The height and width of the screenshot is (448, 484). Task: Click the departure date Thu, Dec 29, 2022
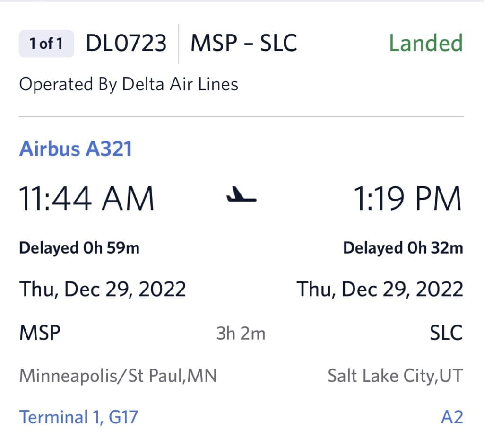coord(102,289)
